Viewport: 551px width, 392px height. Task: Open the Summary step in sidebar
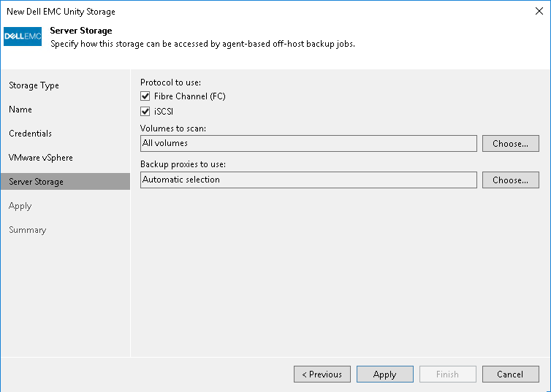27,230
